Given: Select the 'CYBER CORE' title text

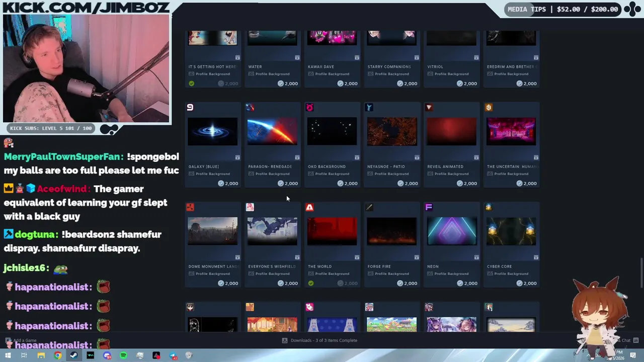Looking at the screenshot, I should click(x=499, y=266).
